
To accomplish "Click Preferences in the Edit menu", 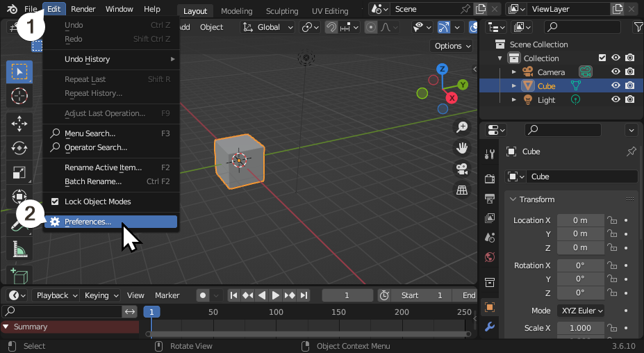I will pos(88,222).
